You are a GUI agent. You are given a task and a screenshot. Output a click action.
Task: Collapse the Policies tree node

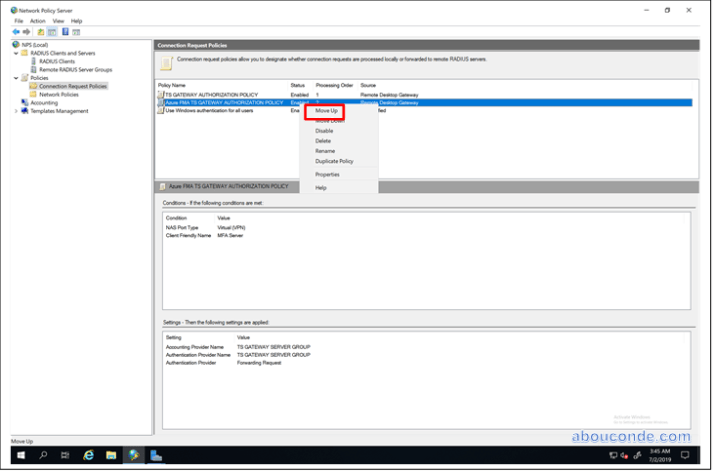(15, 77)
